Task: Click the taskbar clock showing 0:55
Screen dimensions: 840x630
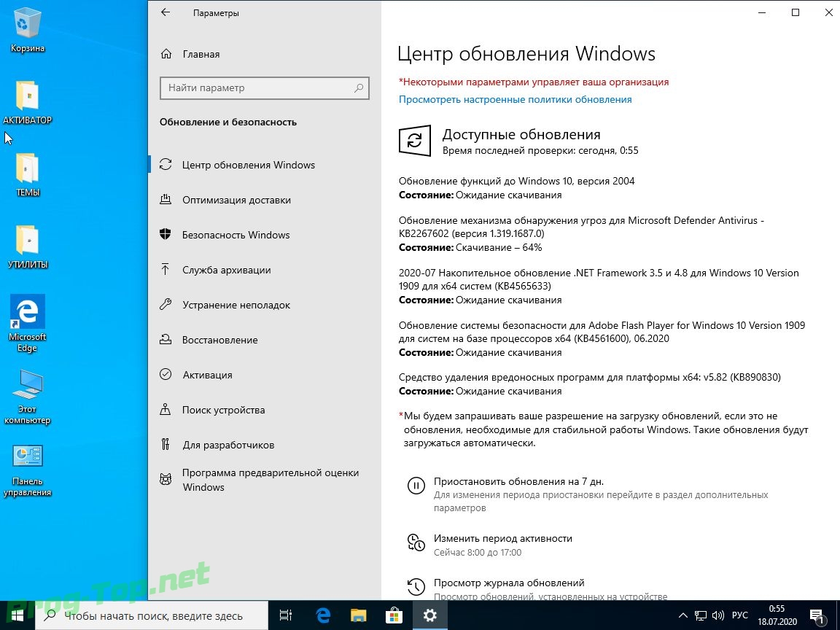Action: (x=777, y=615)
